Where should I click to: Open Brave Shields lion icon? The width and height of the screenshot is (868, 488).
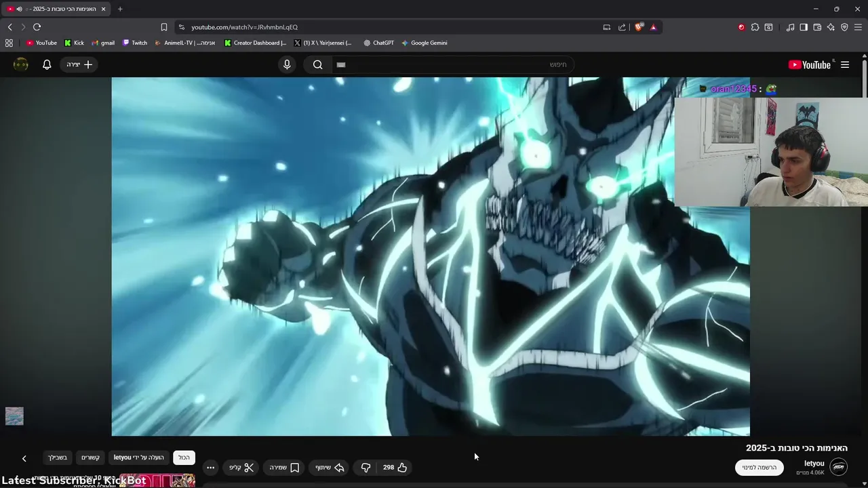pyautogui.click(x=639, y=27)
